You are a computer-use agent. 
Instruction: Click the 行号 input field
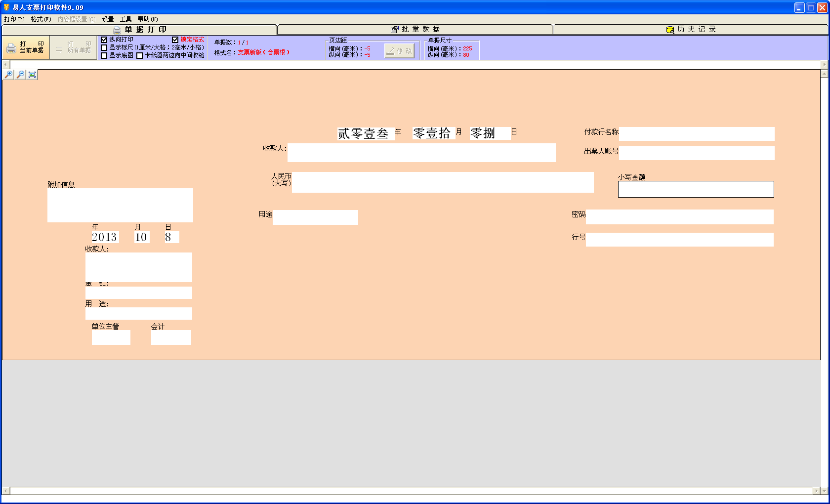[x=680, y=240]
